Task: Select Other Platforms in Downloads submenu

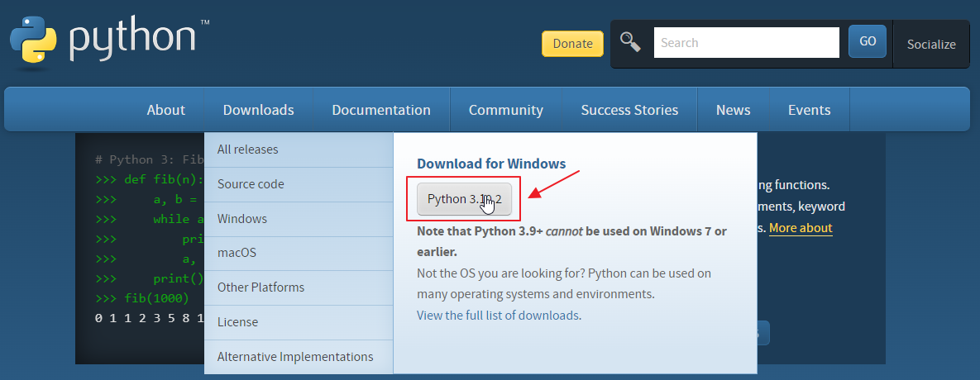Action: click(x=299, y=287)
